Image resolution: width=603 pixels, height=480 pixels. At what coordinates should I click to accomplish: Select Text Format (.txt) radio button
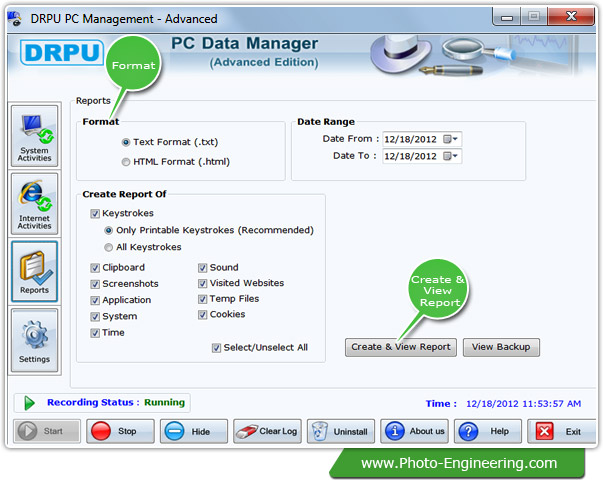tap(126, 142)
